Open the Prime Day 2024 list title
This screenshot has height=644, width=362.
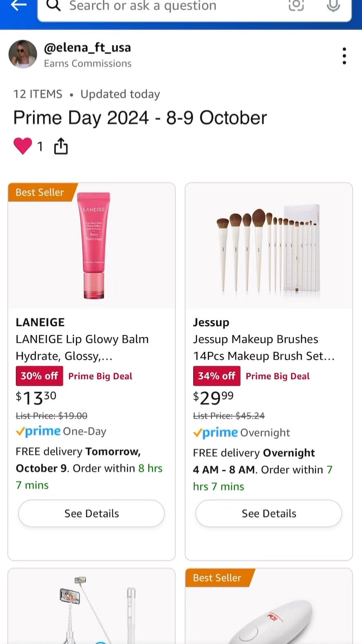pos(140,117)
